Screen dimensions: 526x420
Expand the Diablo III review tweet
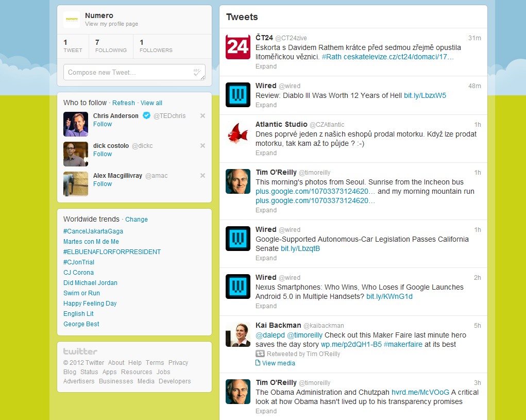coord(266,105)
